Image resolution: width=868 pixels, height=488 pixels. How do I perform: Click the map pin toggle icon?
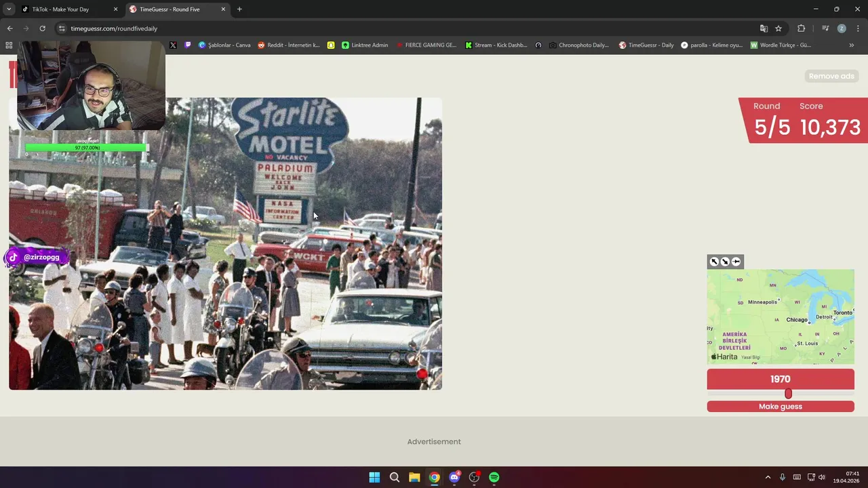pyautogui.click(x=736, y=262)
